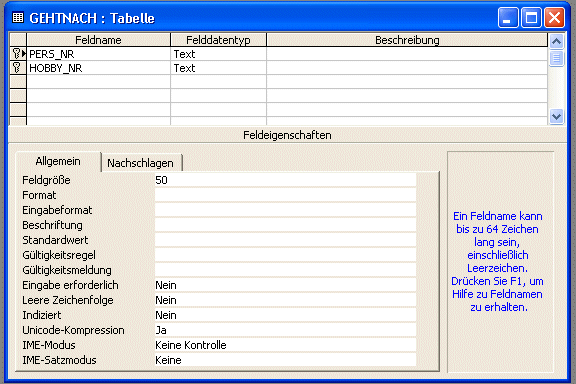
Task: Click the description cell of HOBBY_NR
Action: click(x=407, y=68)
